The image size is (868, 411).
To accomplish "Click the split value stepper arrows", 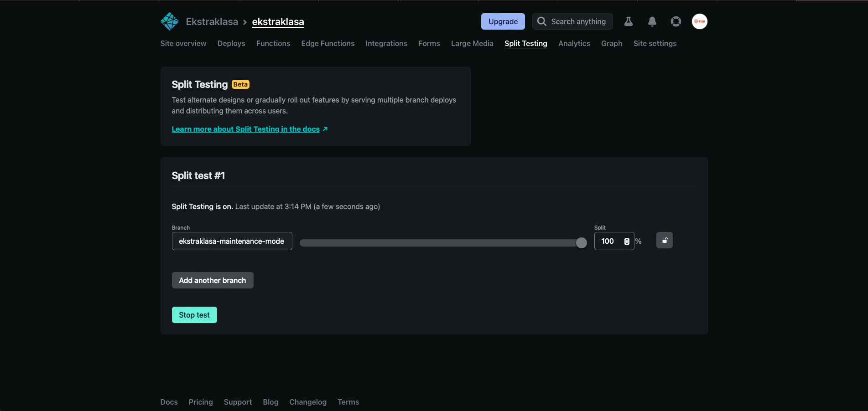I will pyautogui.click(x=627, y=241).
